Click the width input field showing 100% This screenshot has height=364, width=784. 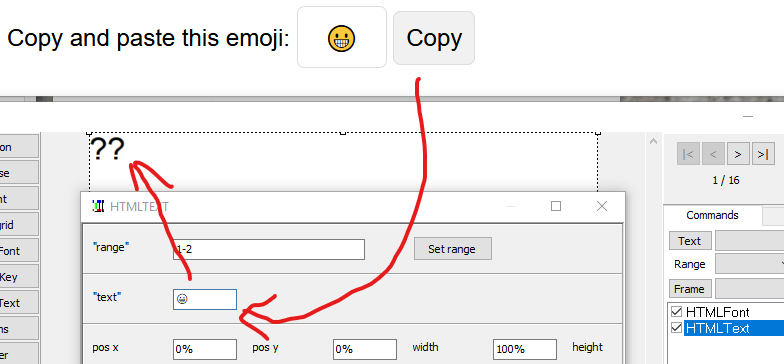tap(525, 349)
